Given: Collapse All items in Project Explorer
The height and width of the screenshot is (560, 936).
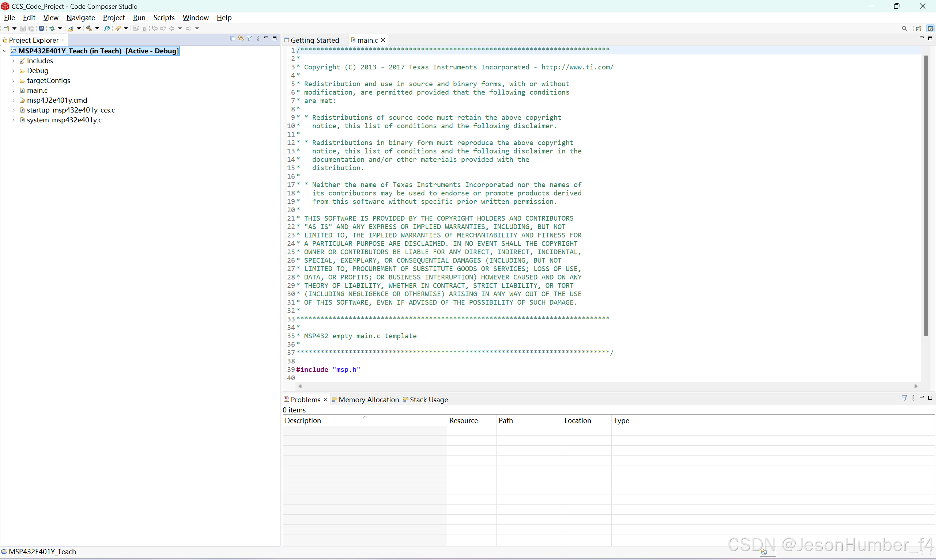Looking at the screenshot, I should tap(233, 38).
